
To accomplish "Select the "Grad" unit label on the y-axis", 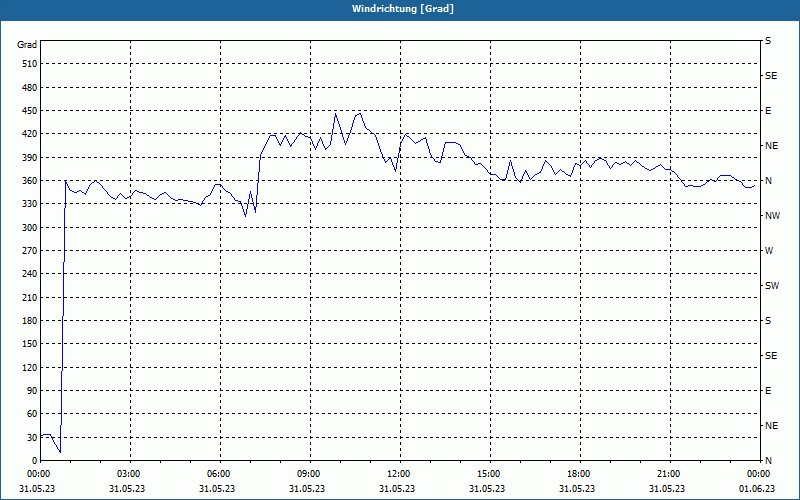I will coord(27,45).
